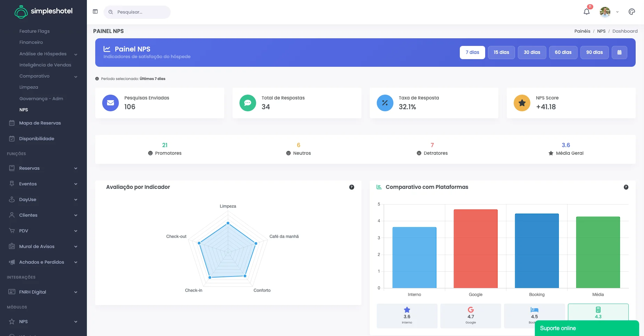Open Mapa de Reservas menu item
This screenshot has width=644, height=336.
pyautogui.click(x=40, y=123)
